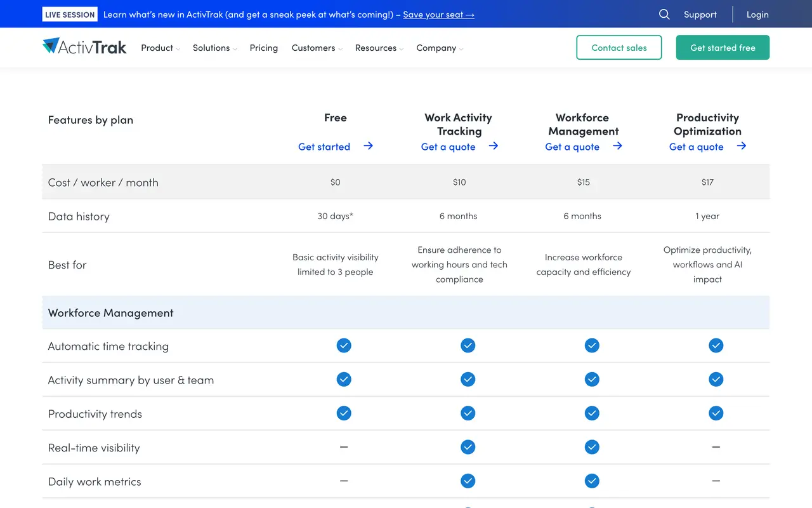Click Workforce Management checkmark for Productivity trends
812x508 pixels.
tap(592, 413)
